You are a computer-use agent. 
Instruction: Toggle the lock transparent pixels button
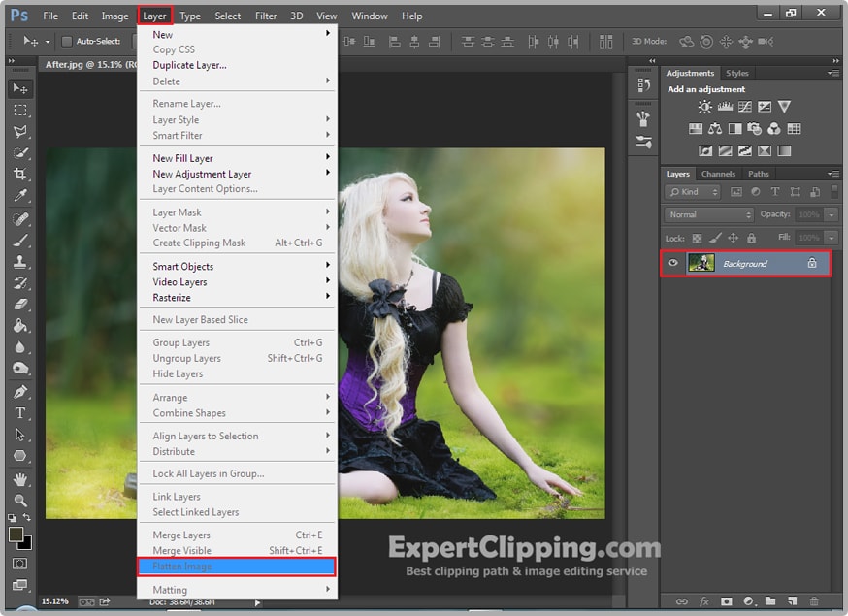coord(696,238)
